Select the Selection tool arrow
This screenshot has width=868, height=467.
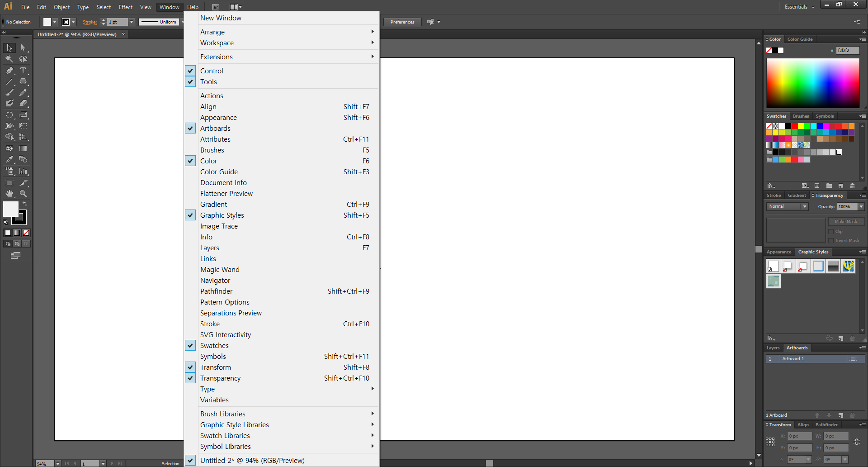pyautogui.click(x=9, y=48)
